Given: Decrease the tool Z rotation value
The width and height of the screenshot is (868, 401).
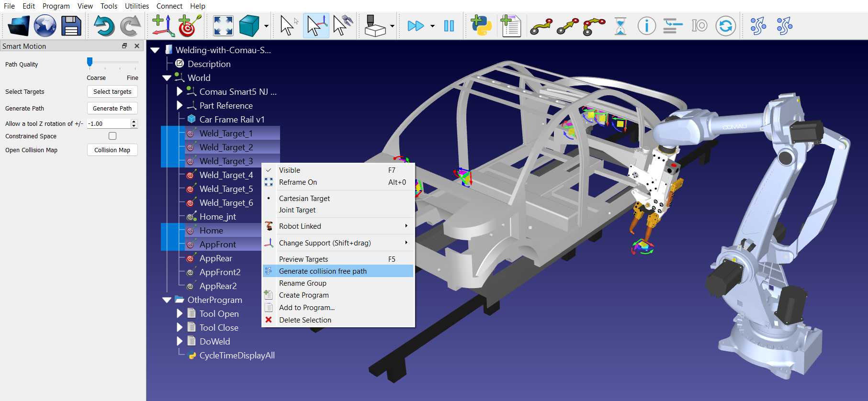Looking at the screenshot, I should [x=134, y=126].
